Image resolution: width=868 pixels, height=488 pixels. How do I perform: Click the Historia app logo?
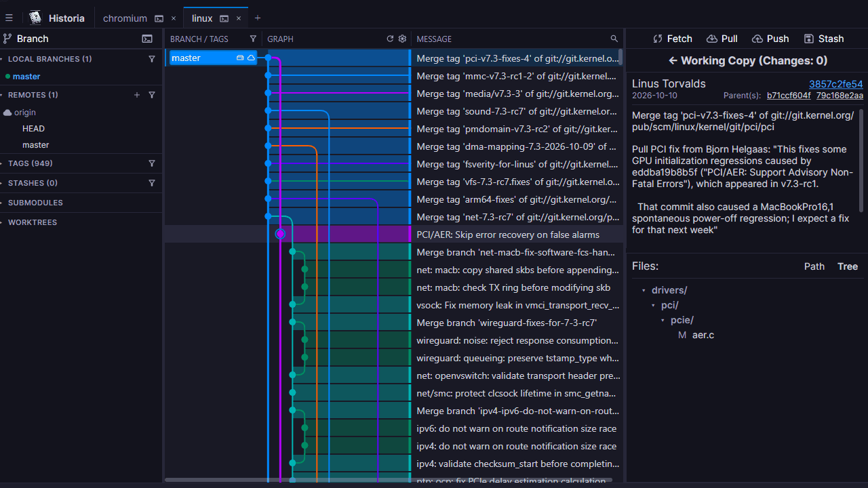[35, 18]
